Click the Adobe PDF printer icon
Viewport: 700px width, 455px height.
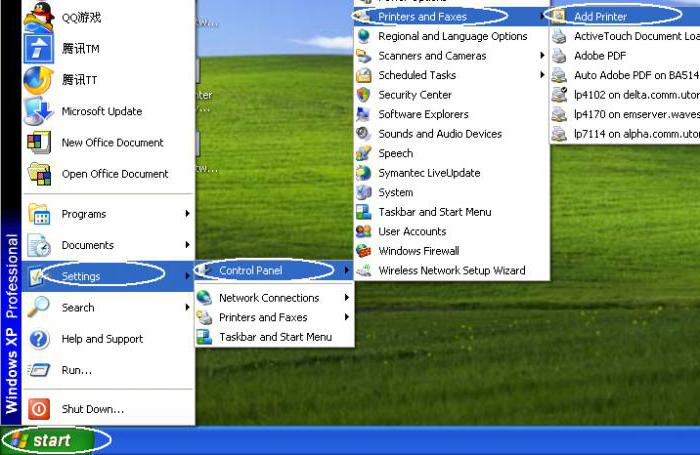(x=559, y=56)
